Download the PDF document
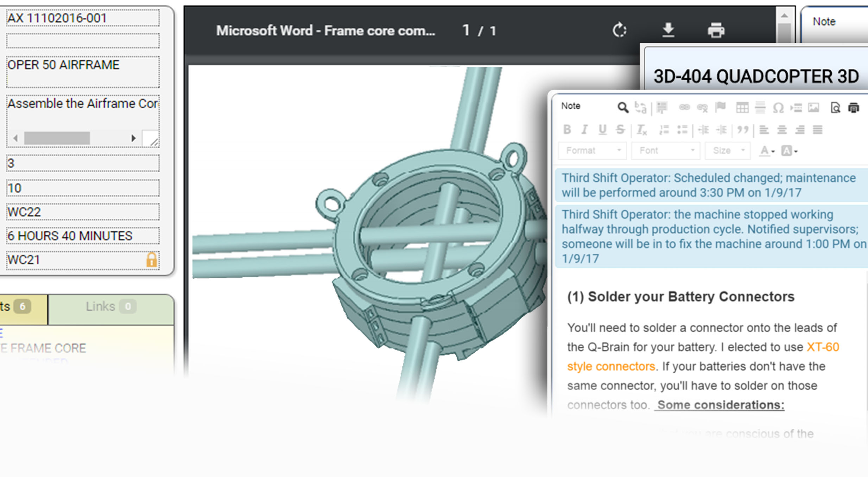Screen dimensions: 868x477 pos(668,30)
